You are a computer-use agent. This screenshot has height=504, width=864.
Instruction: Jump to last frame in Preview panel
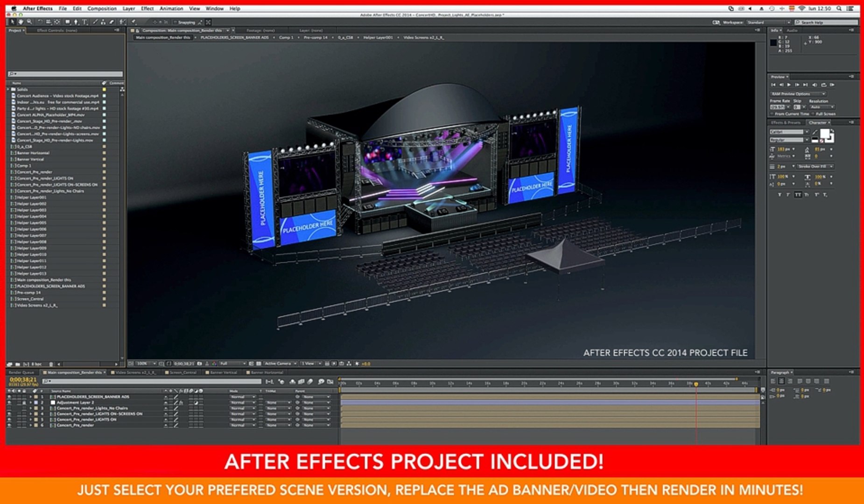(x=805, y=85)
